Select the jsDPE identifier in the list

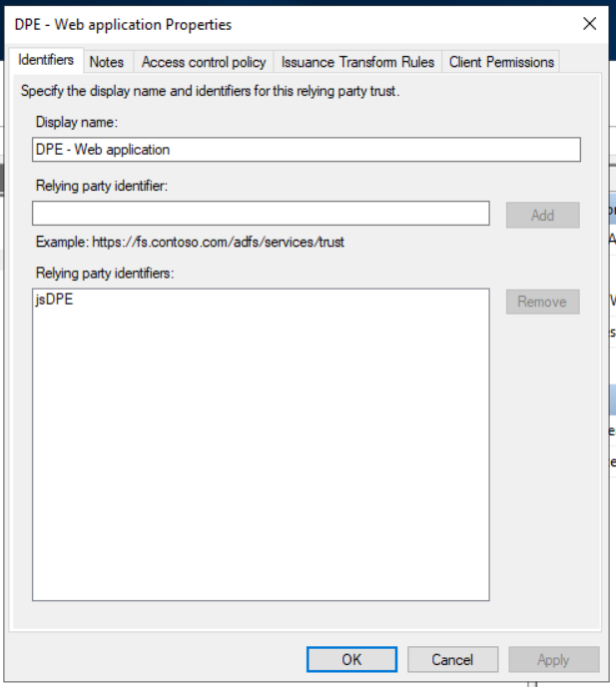pos(54,301)
